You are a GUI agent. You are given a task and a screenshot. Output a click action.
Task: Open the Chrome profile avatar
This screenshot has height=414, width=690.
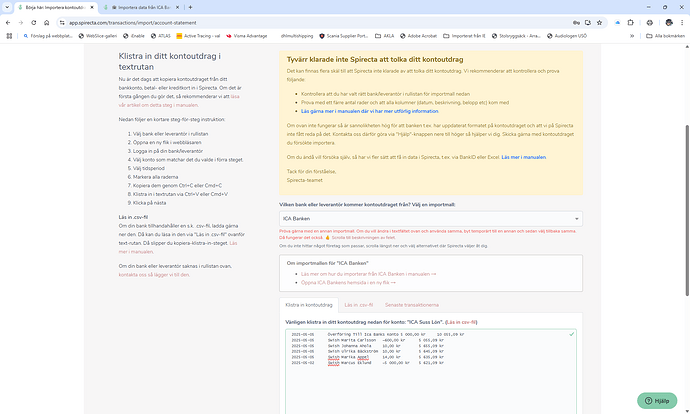[x=669, y=22]
